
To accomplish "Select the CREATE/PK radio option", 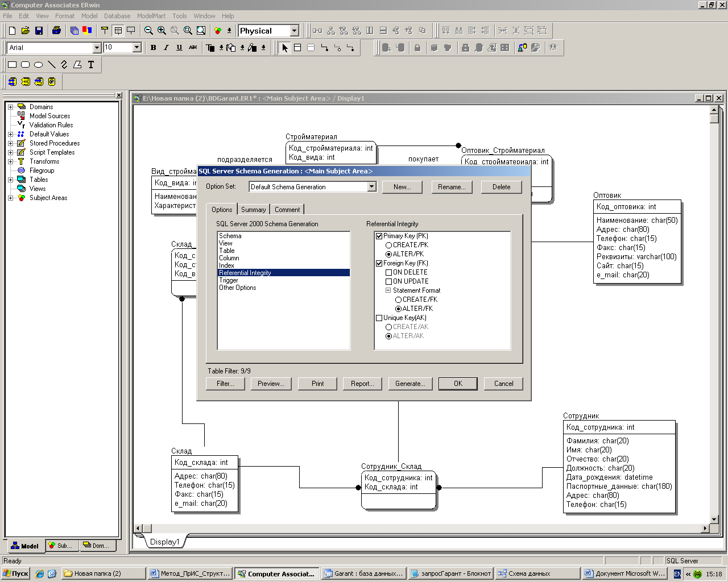I will [x=388, y=245].
